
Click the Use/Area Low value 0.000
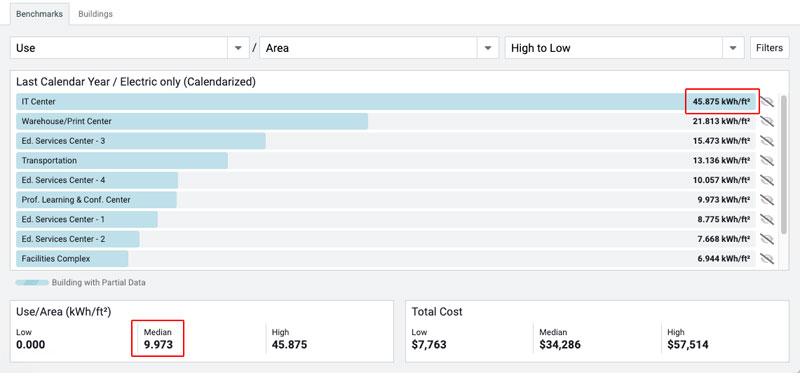tap(31, 345)
